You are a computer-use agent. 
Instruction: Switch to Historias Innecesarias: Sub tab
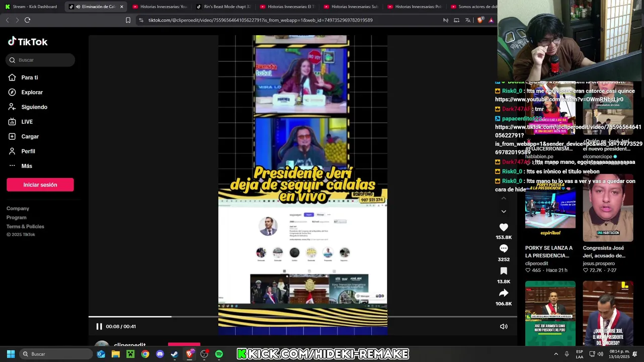pos(351,7)
